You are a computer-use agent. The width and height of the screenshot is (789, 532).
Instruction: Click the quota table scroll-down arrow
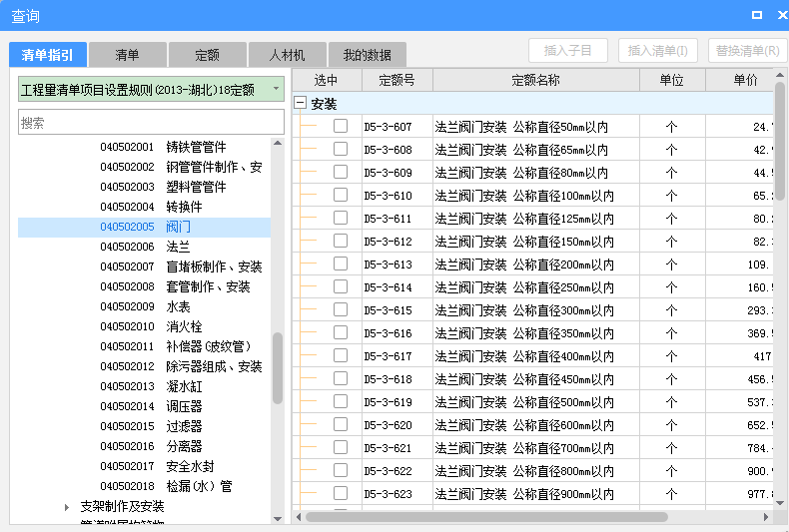click(780, 502)
